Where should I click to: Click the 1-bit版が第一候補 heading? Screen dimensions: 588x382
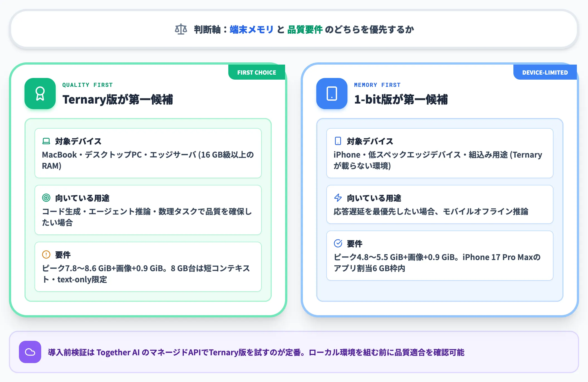(x=401, y=99)
